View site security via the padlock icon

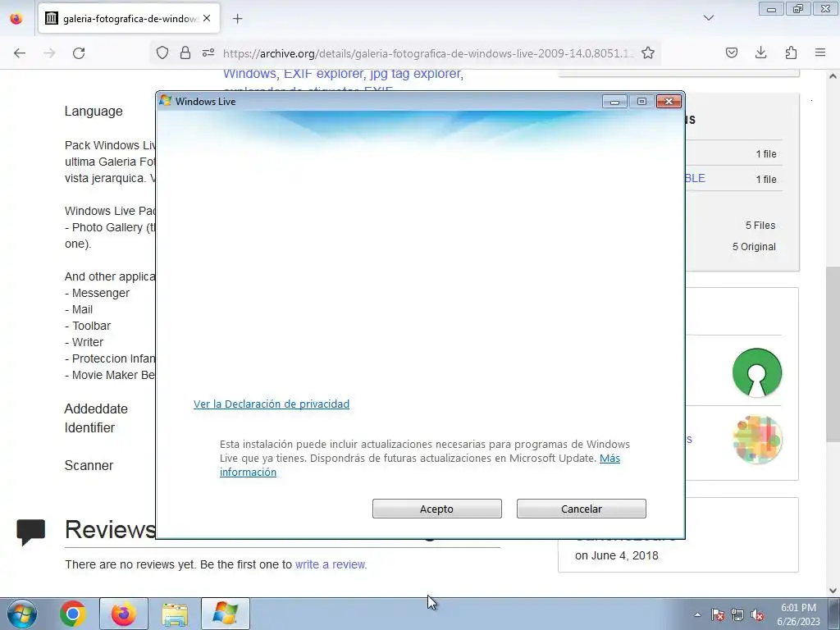[185, 52]
